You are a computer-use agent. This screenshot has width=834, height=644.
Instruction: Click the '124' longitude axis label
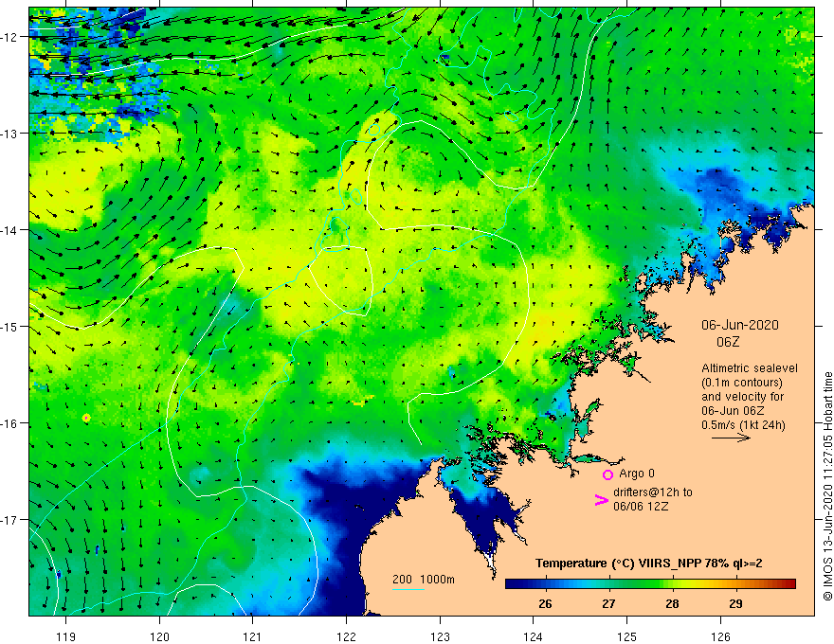[x=534, y=636]
